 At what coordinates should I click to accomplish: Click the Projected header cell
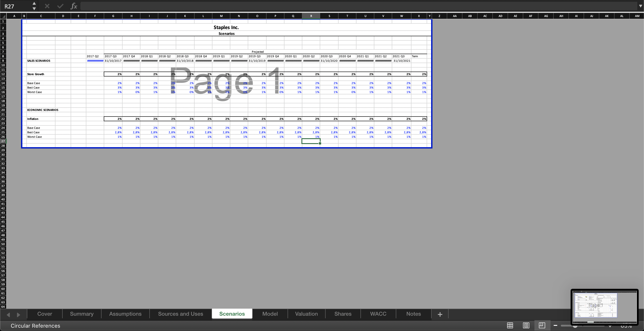point(258,52)
